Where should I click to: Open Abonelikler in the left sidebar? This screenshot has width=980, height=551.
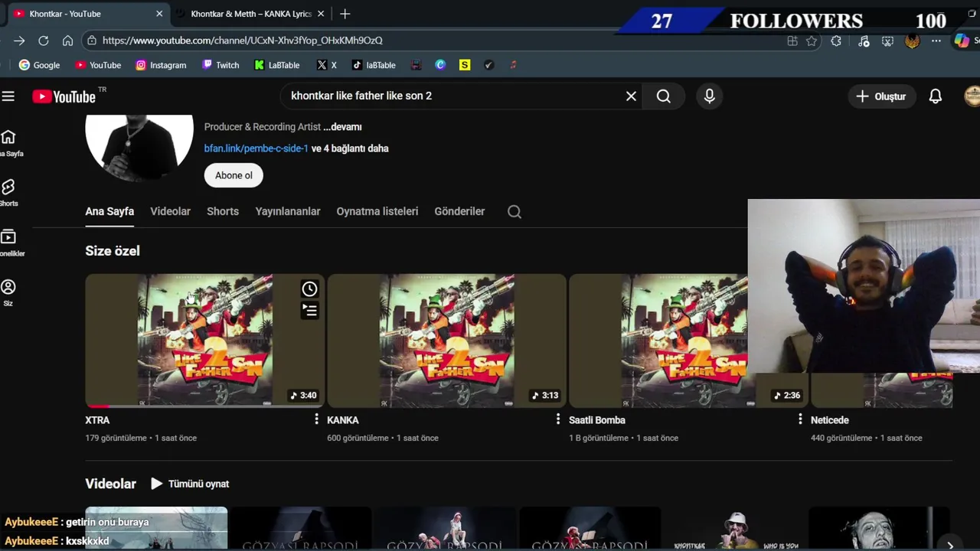[x=8, y=243]
